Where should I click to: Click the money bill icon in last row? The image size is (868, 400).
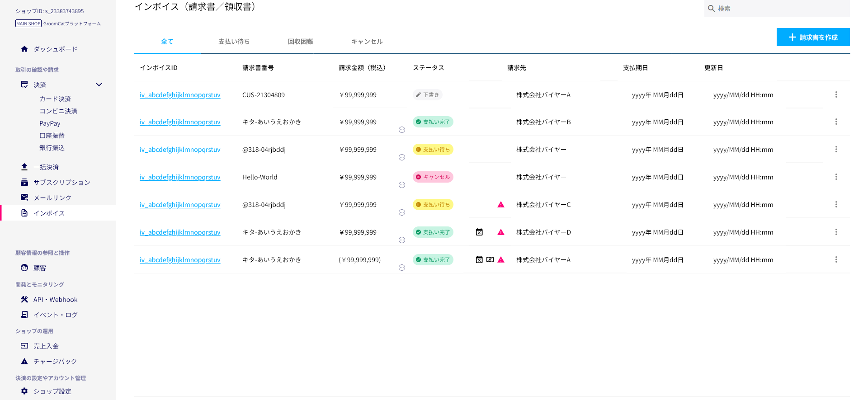point(490,260)
